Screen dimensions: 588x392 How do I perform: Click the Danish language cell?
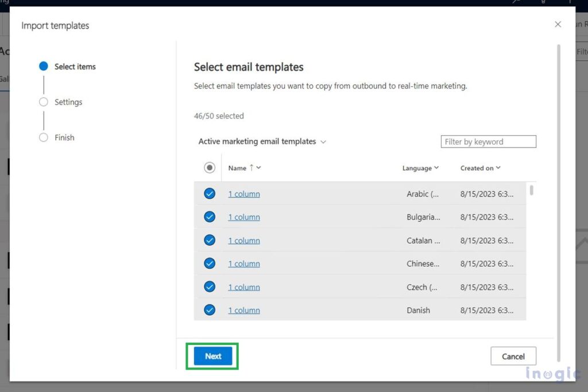pyautogui.click(x=418, y=310)
